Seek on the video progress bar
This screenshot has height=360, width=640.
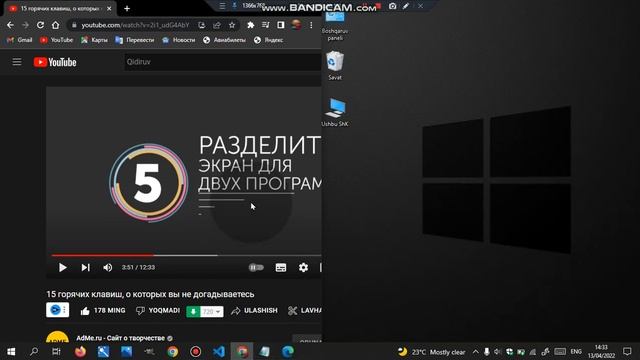(186, 255)
